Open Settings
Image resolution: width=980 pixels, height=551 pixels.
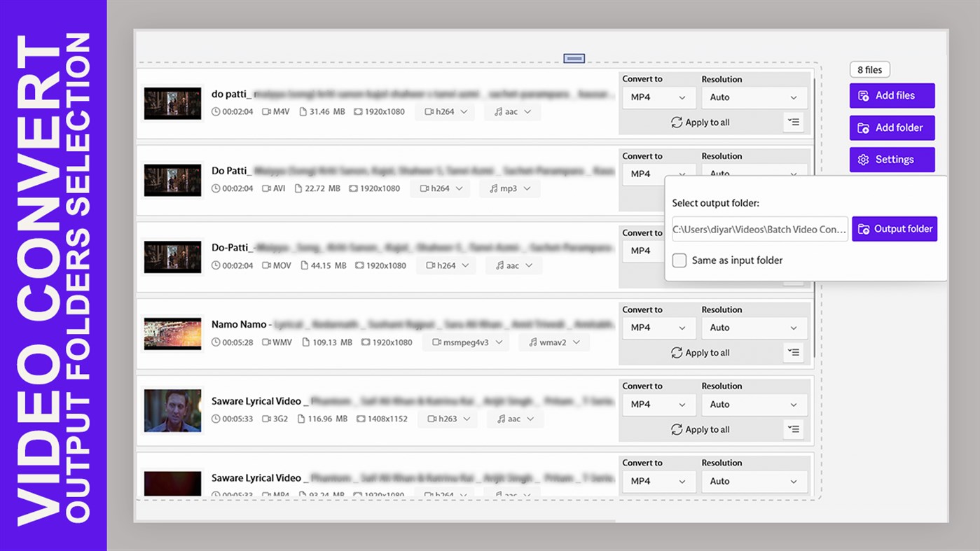pyautogui.click(x=892, y=160)
